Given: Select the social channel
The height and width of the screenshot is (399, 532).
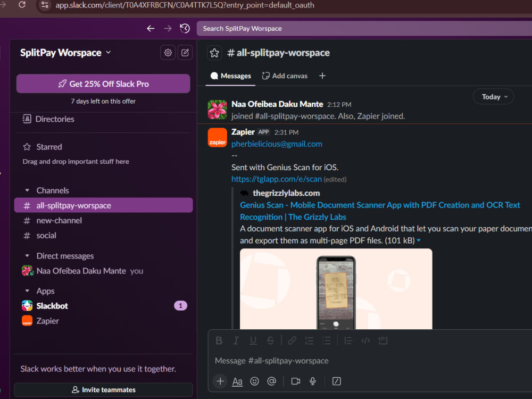Looking at the screenshot, I should [x=104, y=236].
